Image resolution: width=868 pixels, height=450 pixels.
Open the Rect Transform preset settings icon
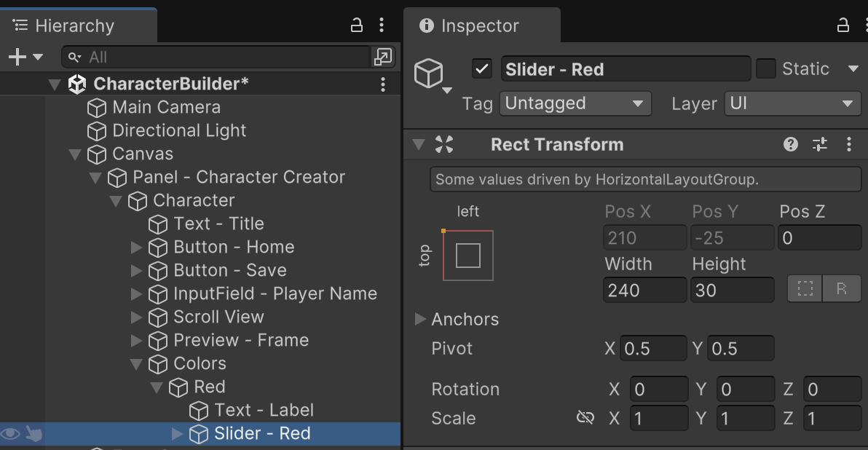pos(820,144)
